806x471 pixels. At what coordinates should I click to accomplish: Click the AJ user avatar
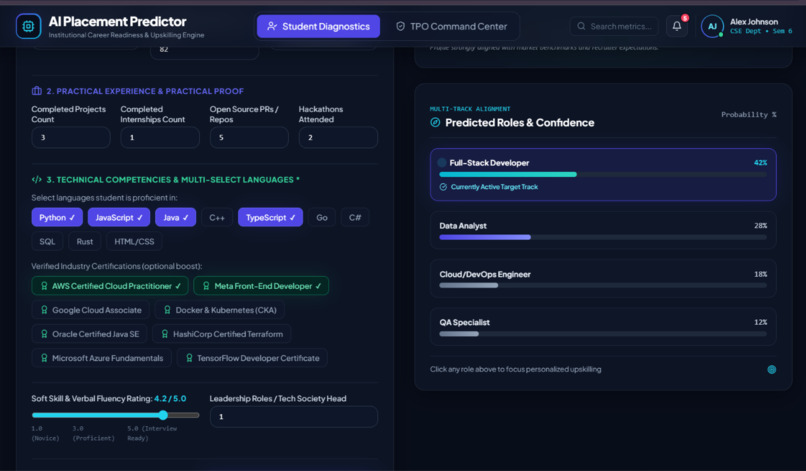(x=712, y=26)
